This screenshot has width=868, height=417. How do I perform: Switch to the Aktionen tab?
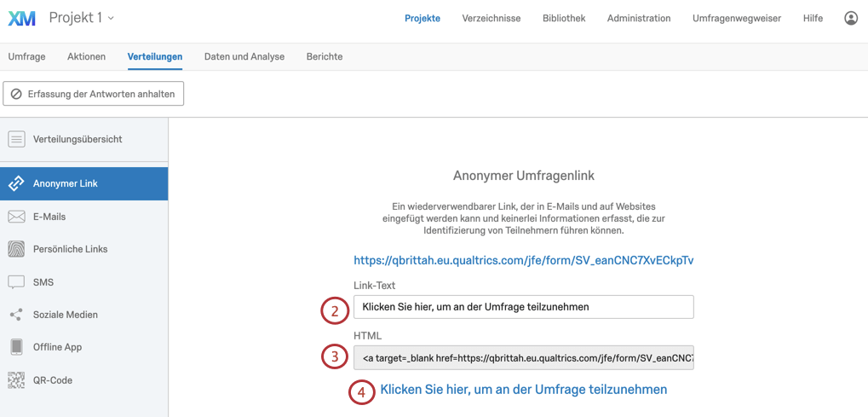click(86, 56)
